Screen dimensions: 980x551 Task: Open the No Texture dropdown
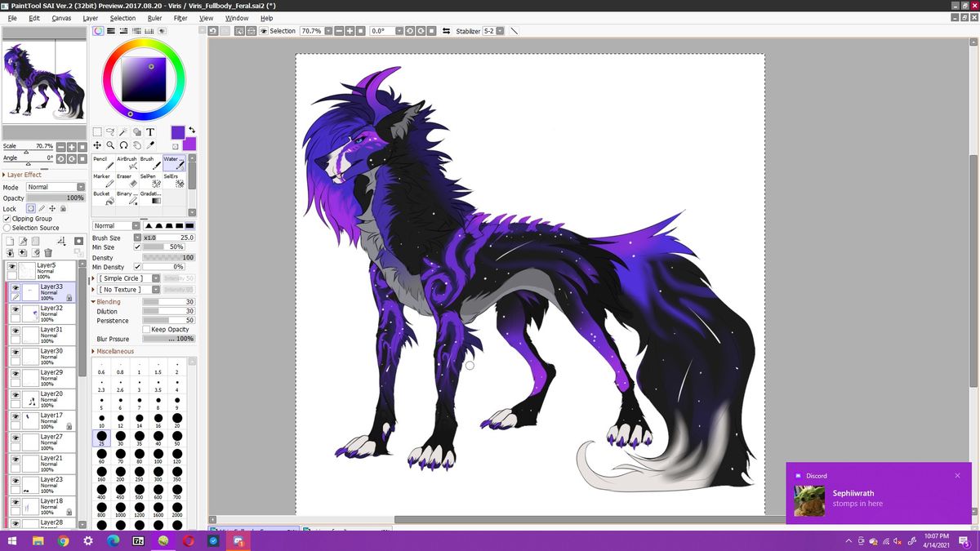point(130,290)
